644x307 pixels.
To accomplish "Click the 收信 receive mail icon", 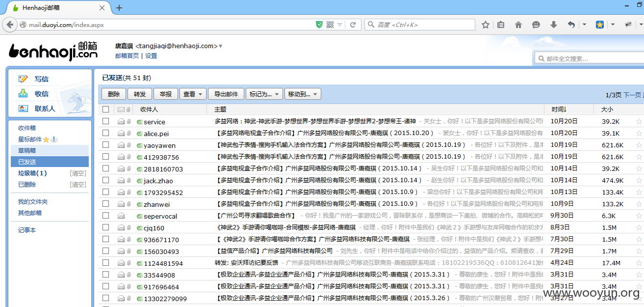I will click(23, 93).
